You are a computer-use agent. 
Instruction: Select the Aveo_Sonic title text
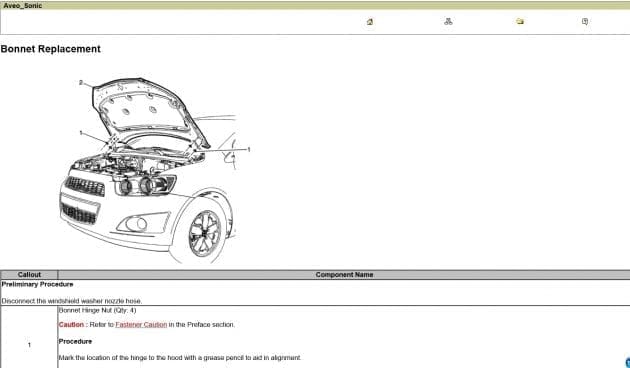[22, 6]
